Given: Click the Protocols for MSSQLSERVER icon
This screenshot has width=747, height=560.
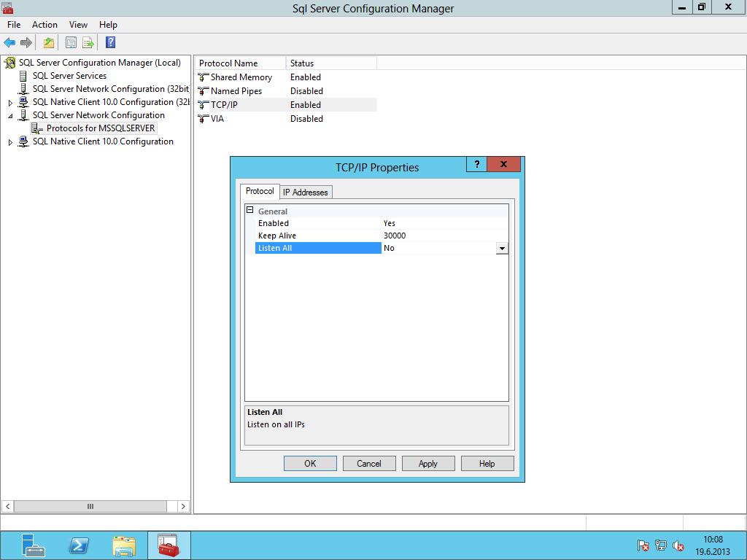Looking at the screenshot, I should coord(36,128).
